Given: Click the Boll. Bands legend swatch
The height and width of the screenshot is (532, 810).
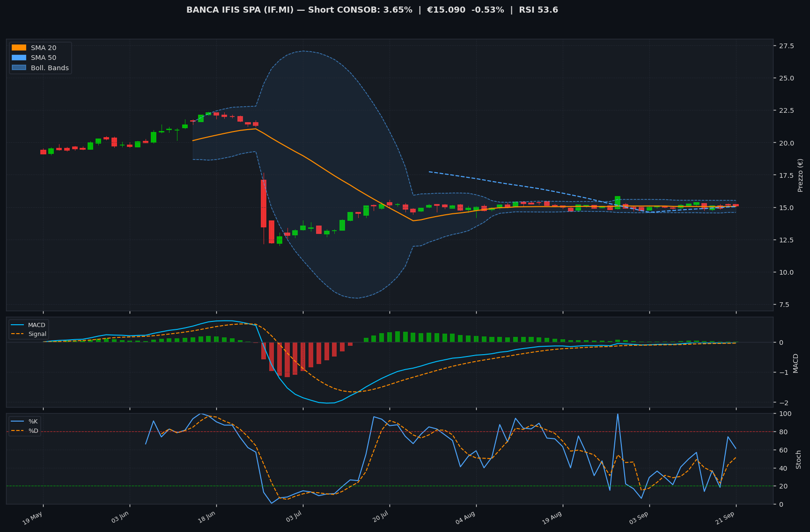Looking at the screenshot, I should click(x=19, y=68).
